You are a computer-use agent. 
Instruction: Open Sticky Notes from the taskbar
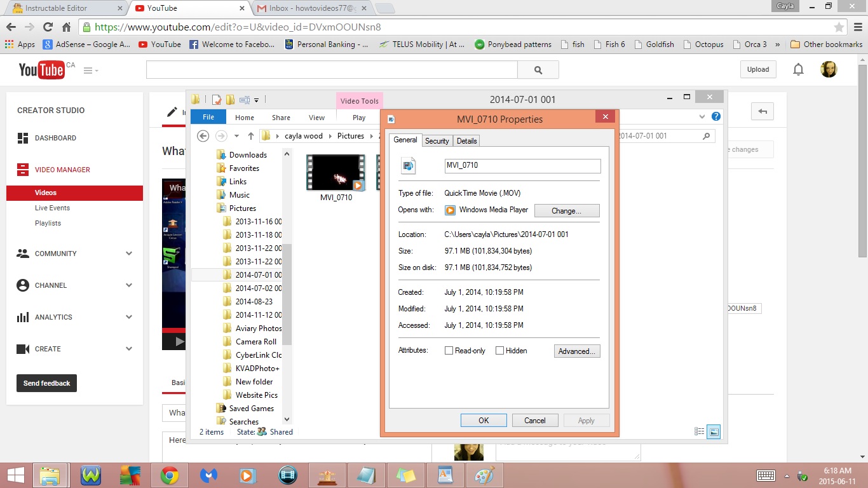(406, 475)
